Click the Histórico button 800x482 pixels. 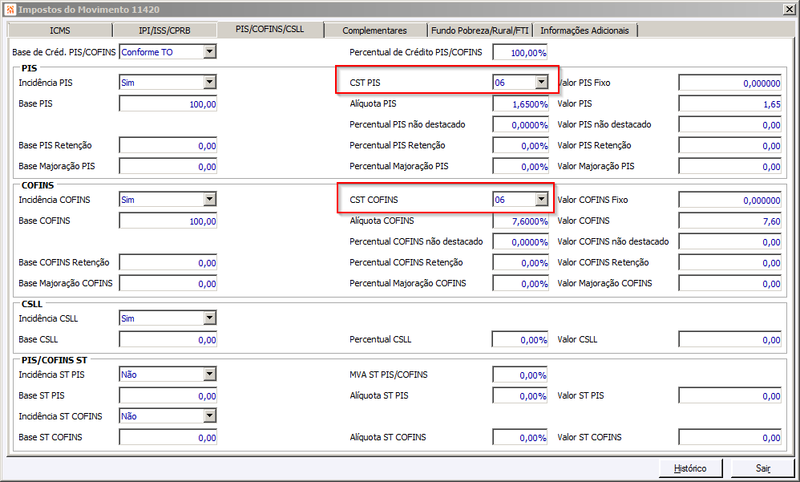pos(690,468)
